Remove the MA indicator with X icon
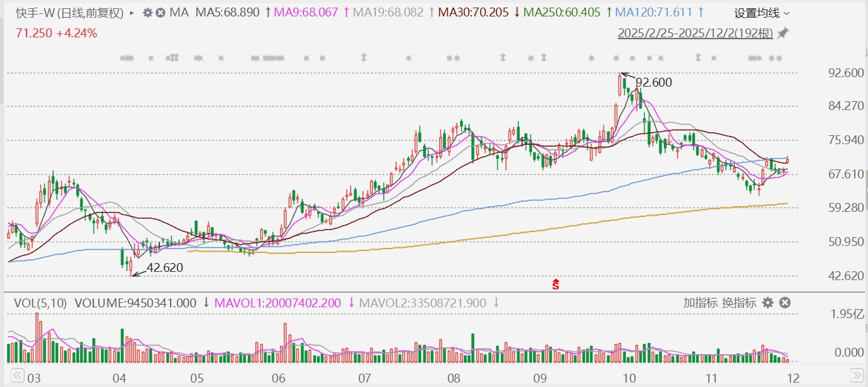 (x=160, y=13)
